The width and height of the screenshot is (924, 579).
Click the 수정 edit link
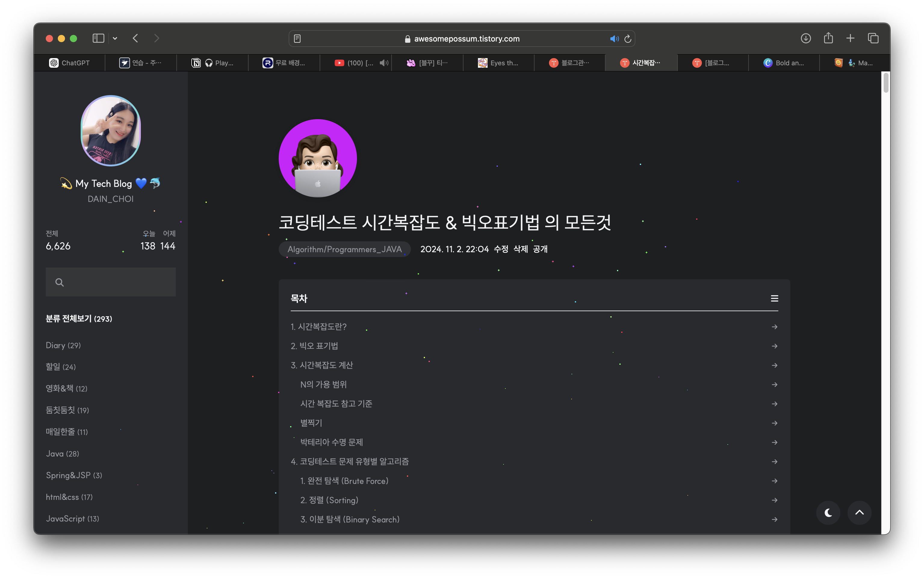coord(501,249)
